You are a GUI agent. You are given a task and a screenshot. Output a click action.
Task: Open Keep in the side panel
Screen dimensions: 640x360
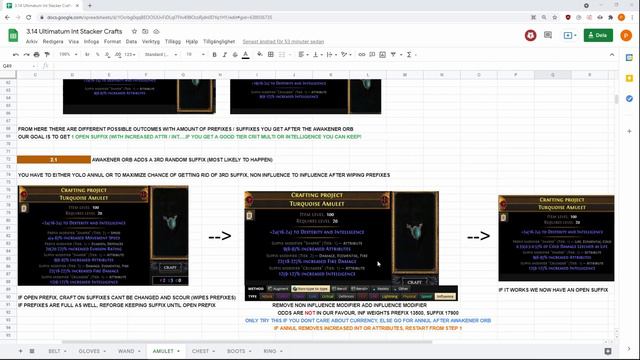tap(629, 78)
